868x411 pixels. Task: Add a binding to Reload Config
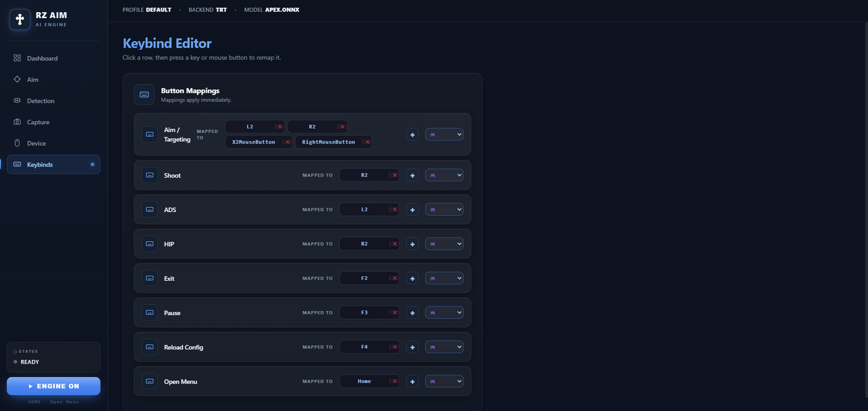coord(412,347)
